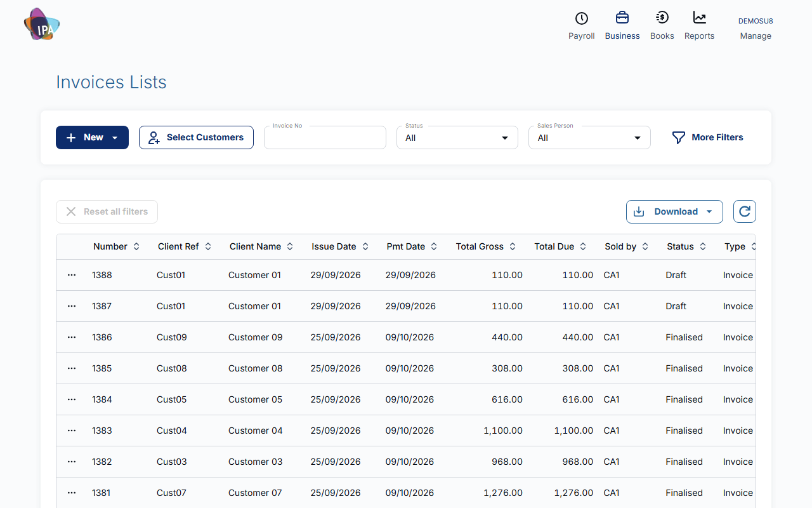Open row actions for invoice 1384
The width and height of the screenshot is (812, 508).
(x=72, y=399)
